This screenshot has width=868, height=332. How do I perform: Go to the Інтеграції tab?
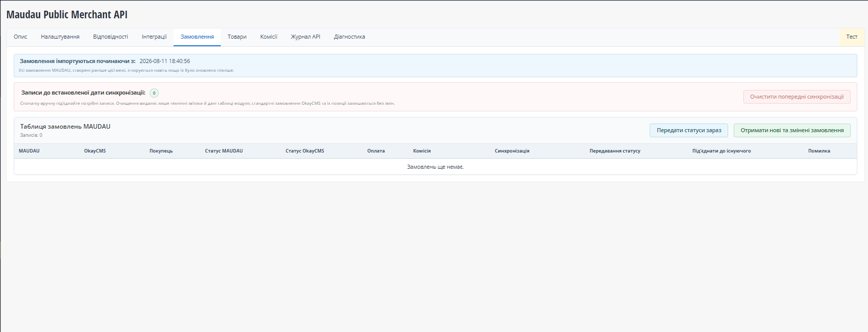pos(154,37)
